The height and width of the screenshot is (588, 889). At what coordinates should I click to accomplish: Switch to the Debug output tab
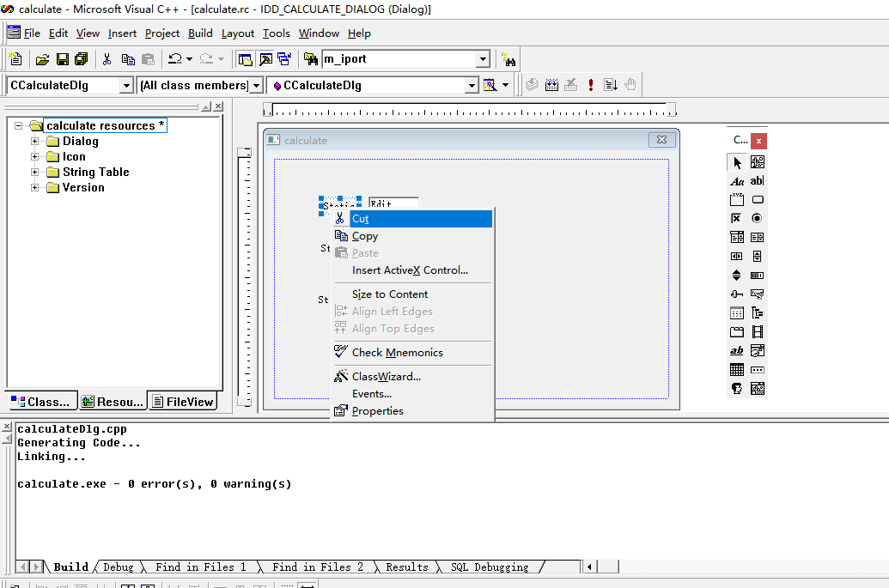119,567
